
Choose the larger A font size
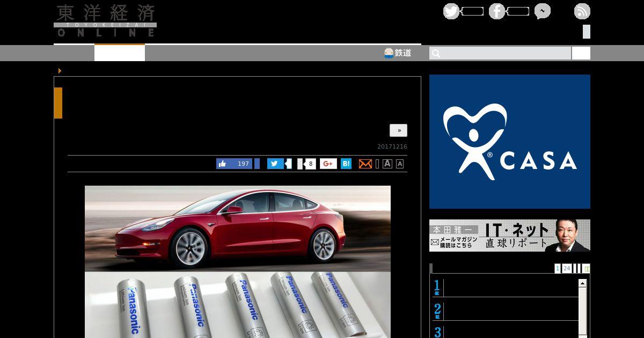pyautogui.click(x=387, y=164)
